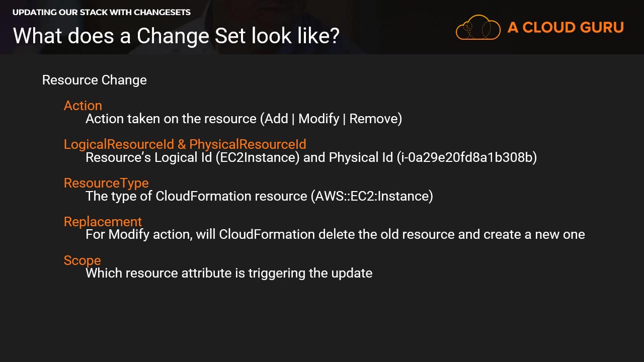The width and height of the screenshot is (644, 362).
Task: Click the word Add in Action description
Action: [x=276, y=119]
